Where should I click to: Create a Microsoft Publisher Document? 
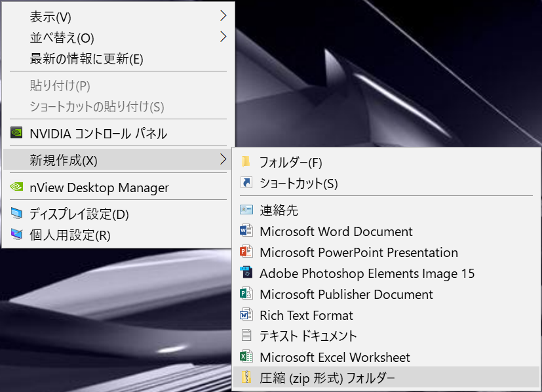coord(387,294)
